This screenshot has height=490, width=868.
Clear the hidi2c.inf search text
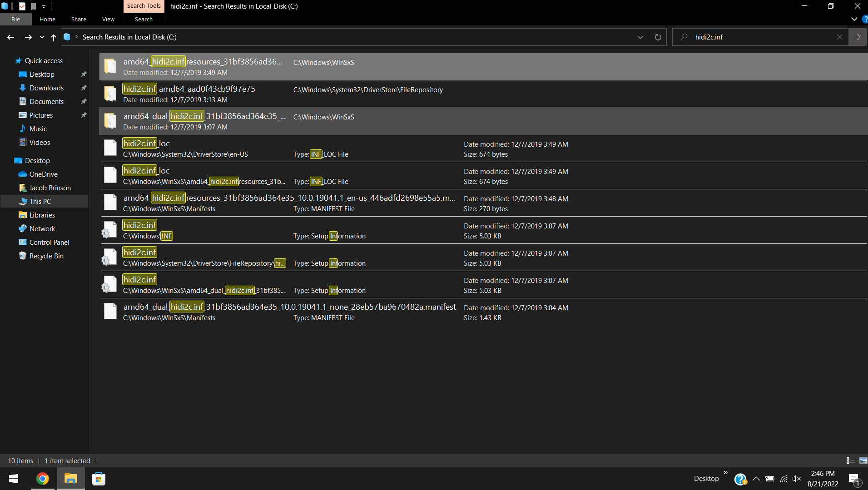tap(839, 37)
